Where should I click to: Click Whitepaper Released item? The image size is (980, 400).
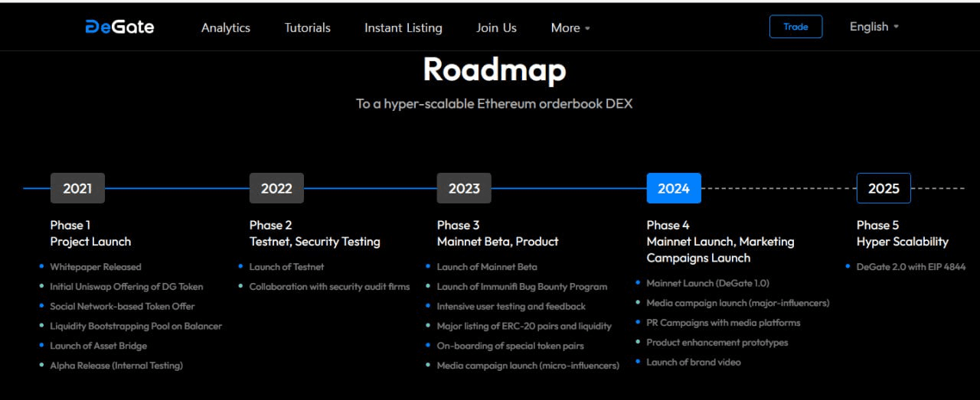tap(96, 267)
